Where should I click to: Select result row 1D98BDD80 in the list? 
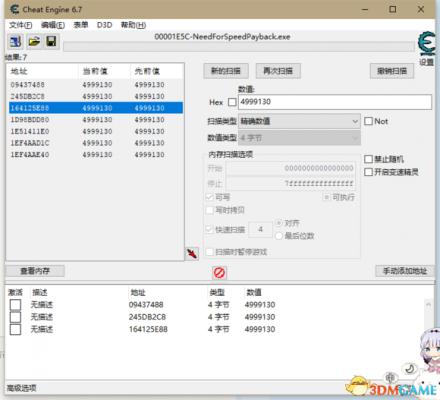(x=95, y=120)
